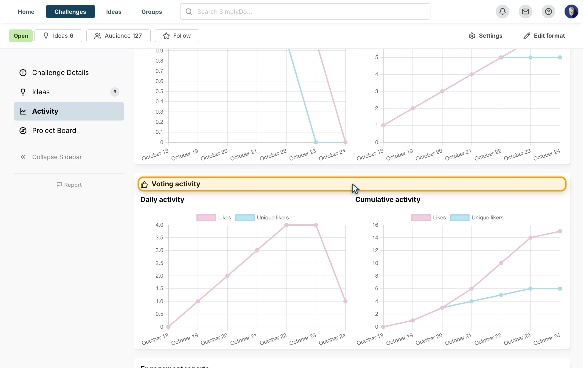Open the notifications bell
588x368 pixels.
(x=502, y=11)
